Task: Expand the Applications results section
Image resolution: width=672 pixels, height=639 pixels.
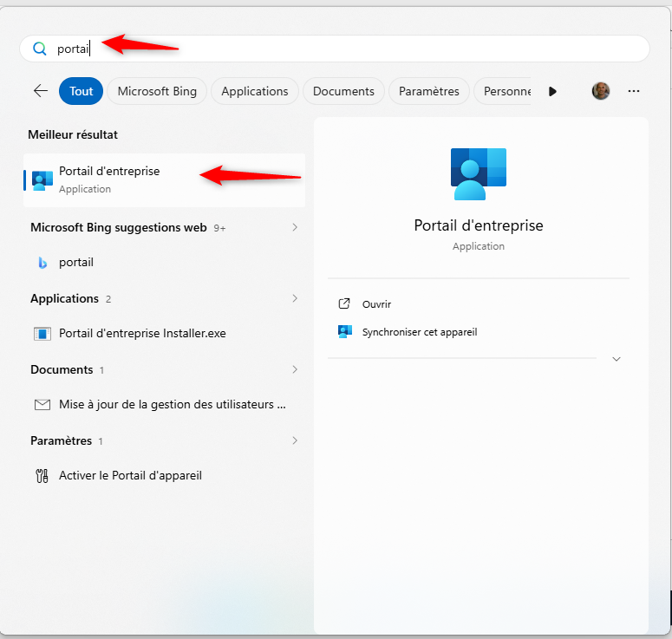Action: (x=295, y=298)
